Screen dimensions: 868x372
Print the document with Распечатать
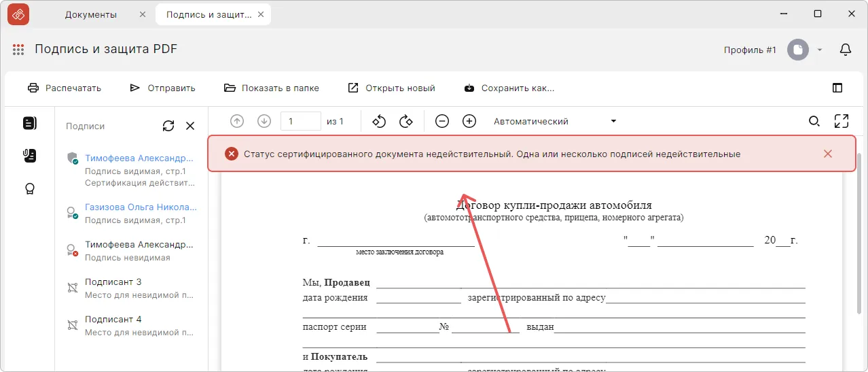point(65,88)
